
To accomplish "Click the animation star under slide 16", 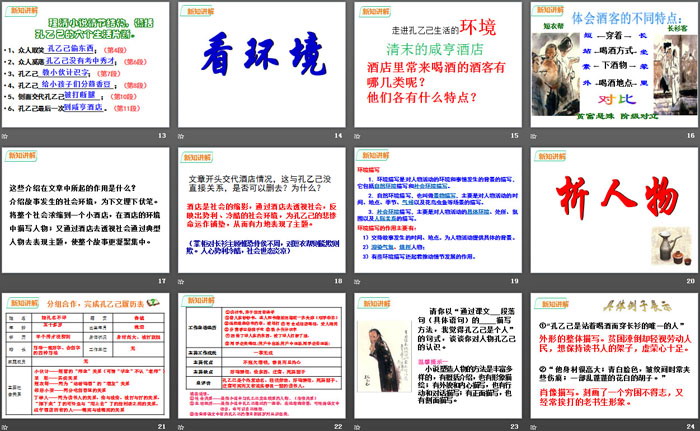I will 533,136.
